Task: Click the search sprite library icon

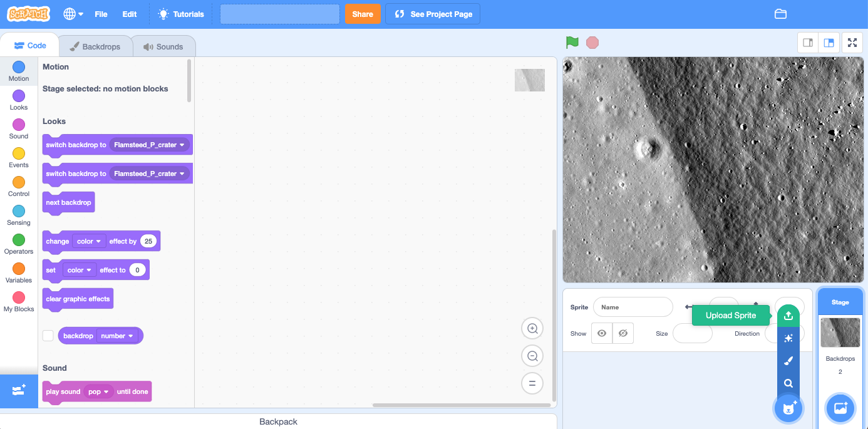Action: click(788, 383)
